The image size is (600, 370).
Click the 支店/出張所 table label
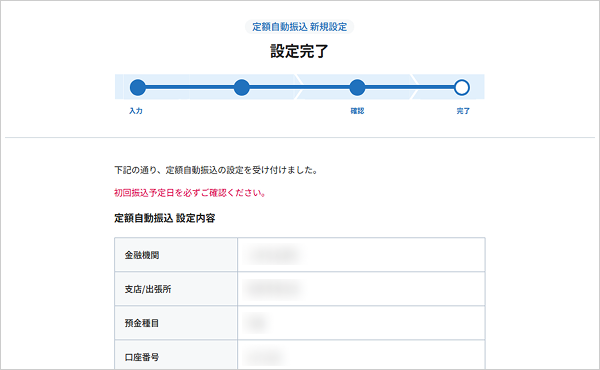148,289
